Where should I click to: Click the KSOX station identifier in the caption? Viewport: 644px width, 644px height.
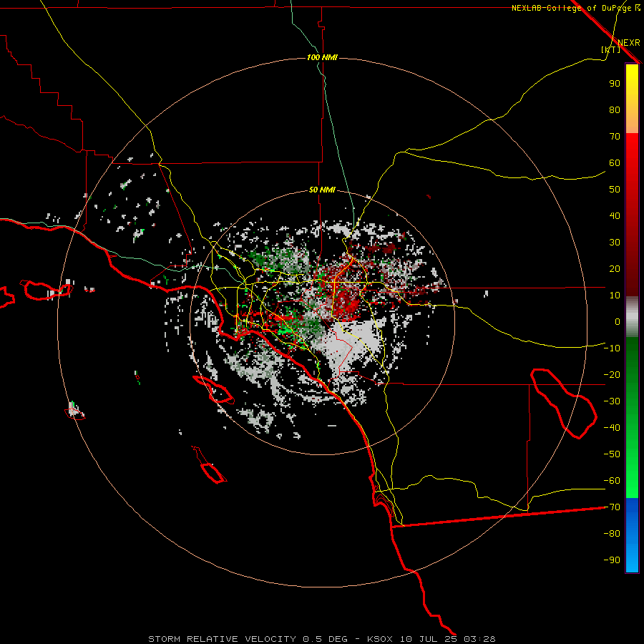pyautogui.click(x=379, y=639)
